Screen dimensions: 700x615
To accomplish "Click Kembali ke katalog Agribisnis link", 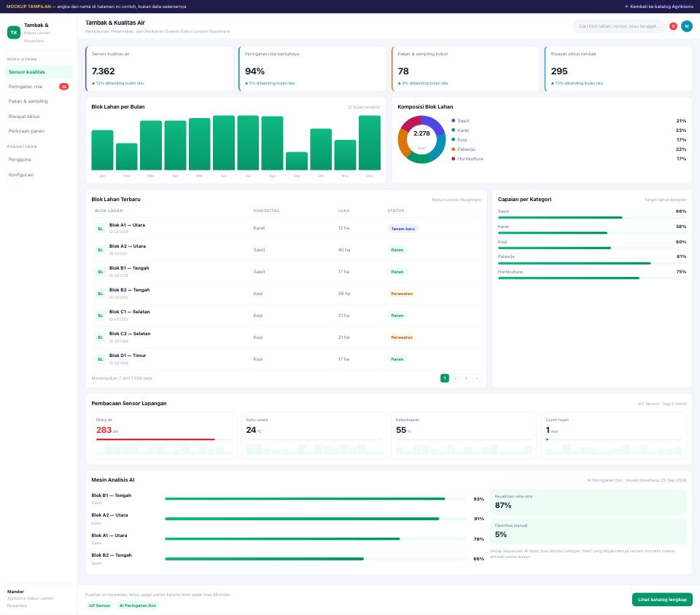I will click(x=659, y=7).
